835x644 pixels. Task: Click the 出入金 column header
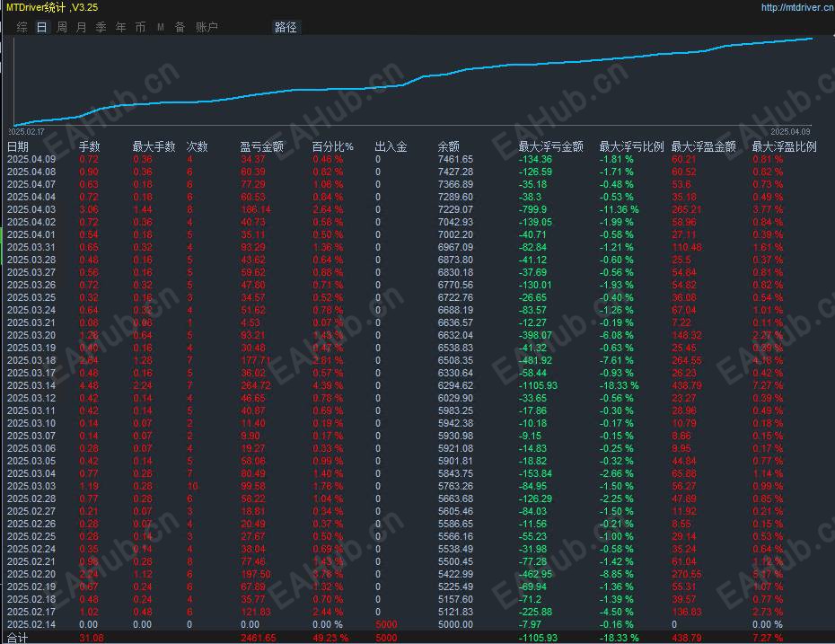pos(391,146)
